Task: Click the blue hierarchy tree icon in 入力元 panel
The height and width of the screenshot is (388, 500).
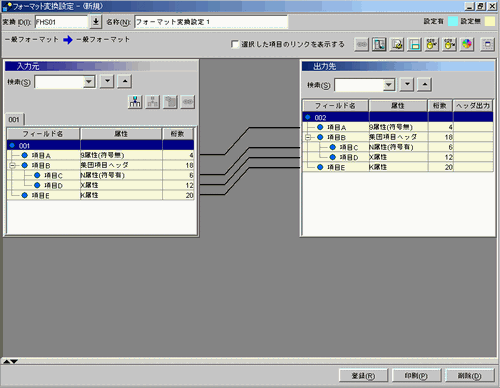Action: (135, 102)
